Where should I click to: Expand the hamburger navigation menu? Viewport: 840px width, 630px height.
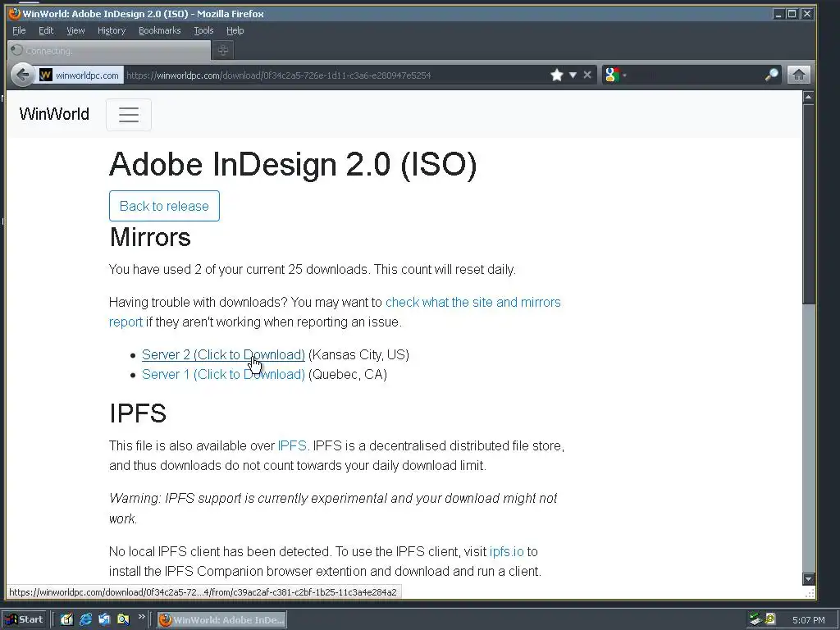[x=129, y=115]
